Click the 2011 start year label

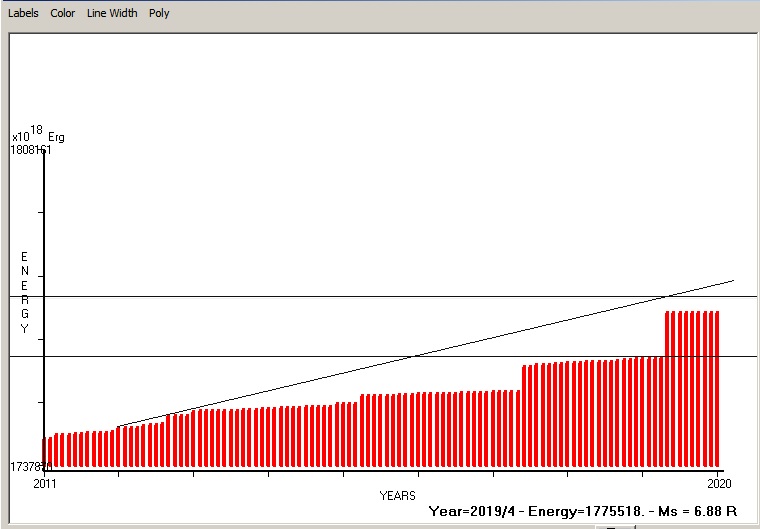45,484
